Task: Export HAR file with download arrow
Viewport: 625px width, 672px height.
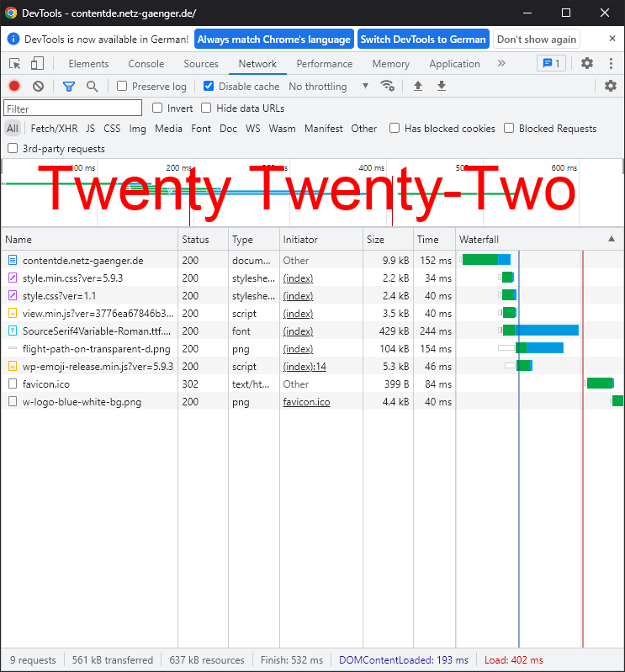Action: pos(442,86)
